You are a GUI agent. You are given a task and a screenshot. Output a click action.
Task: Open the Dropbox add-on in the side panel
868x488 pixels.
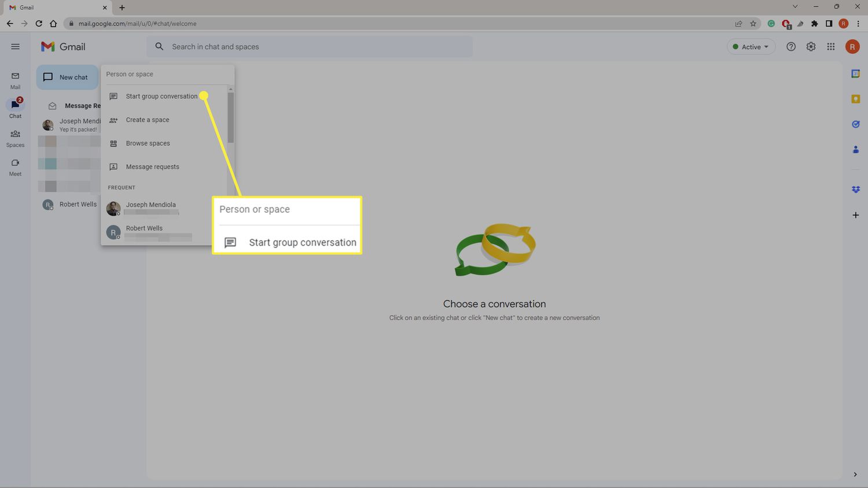pos(855,190)
